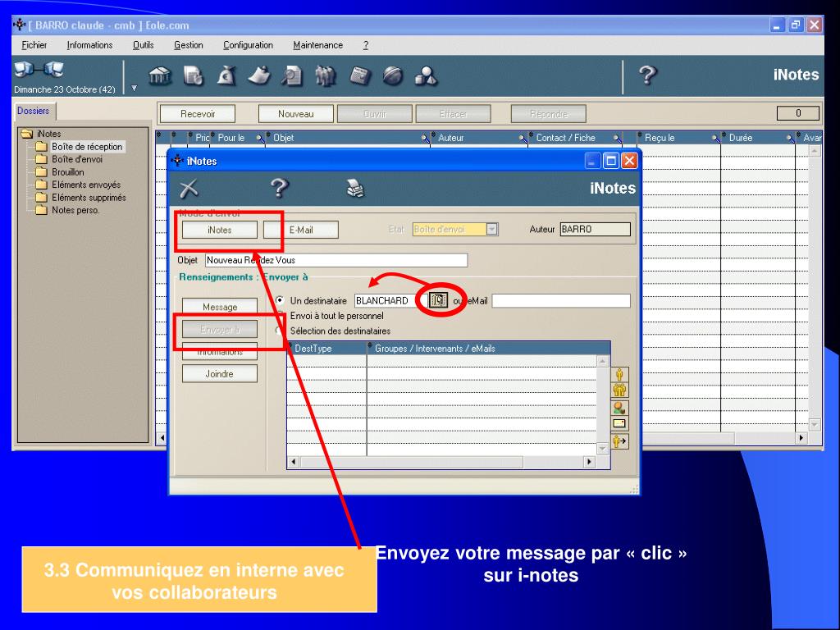
Task: Click the Message button
Action: tap(220, 307)
